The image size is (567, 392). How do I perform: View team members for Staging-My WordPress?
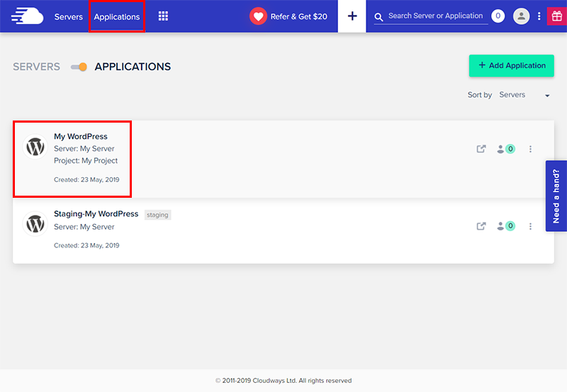tap(506, 226)
